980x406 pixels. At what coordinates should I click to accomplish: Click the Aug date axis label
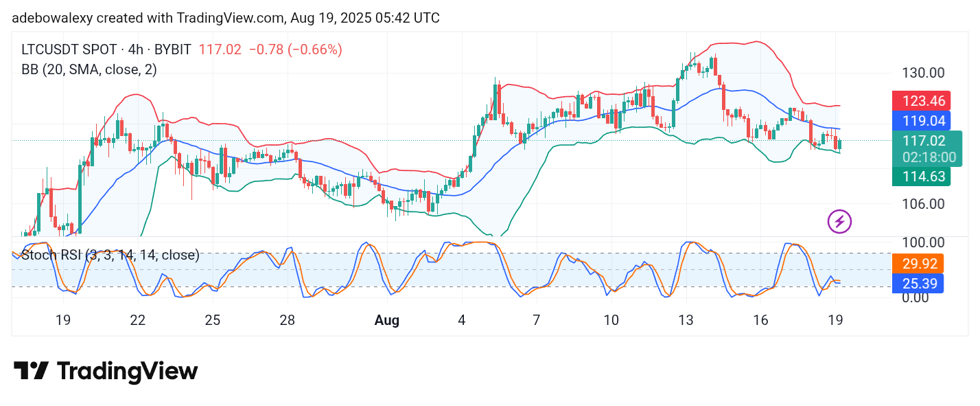tap(387, 320)
